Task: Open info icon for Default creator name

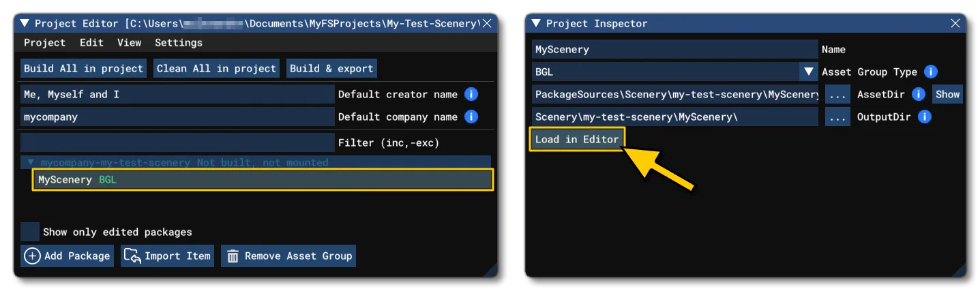Action: tap(471, 94)
